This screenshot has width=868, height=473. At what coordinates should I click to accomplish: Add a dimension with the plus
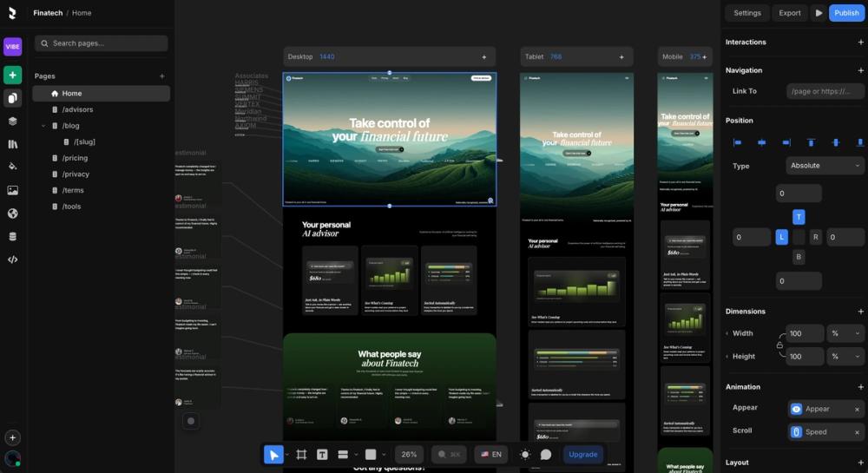pos(860,312)
